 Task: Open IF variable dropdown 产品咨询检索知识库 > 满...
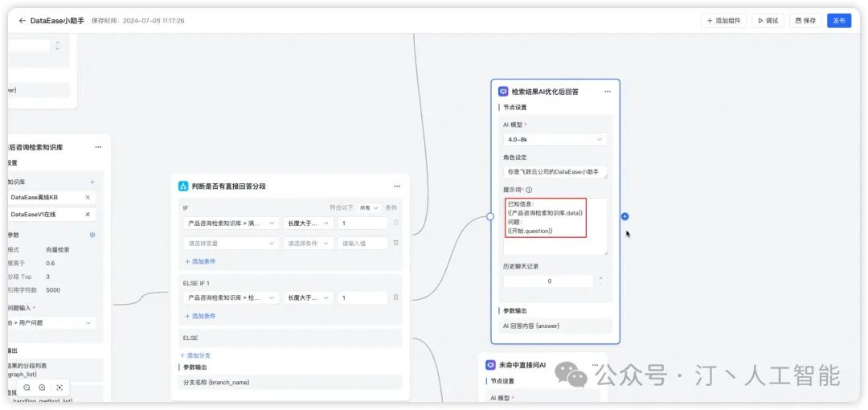click(x=231, y=223)
